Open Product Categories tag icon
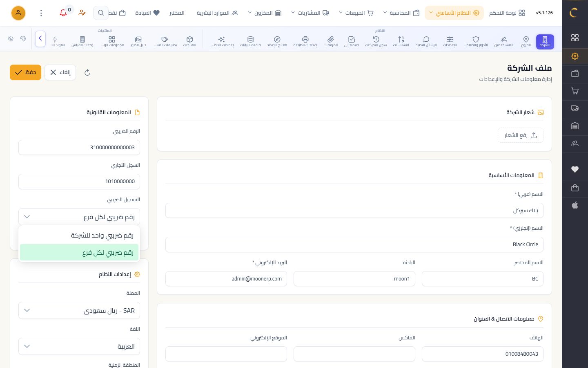This screenshot has height=368, width=588. pyautogui.click(x=165, y=41)
